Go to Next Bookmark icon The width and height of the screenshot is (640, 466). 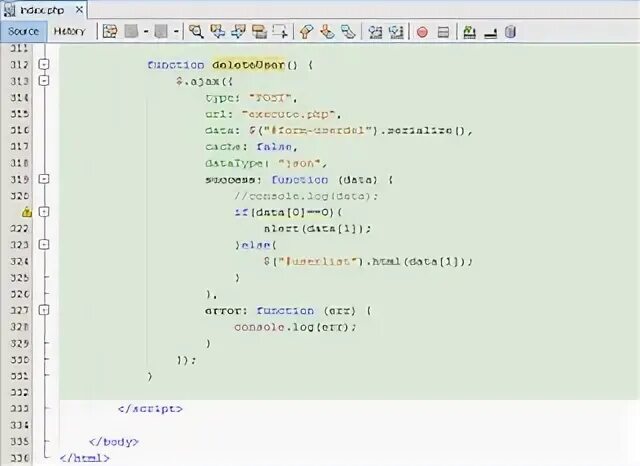pyautogui.click(x=327, y=31)
